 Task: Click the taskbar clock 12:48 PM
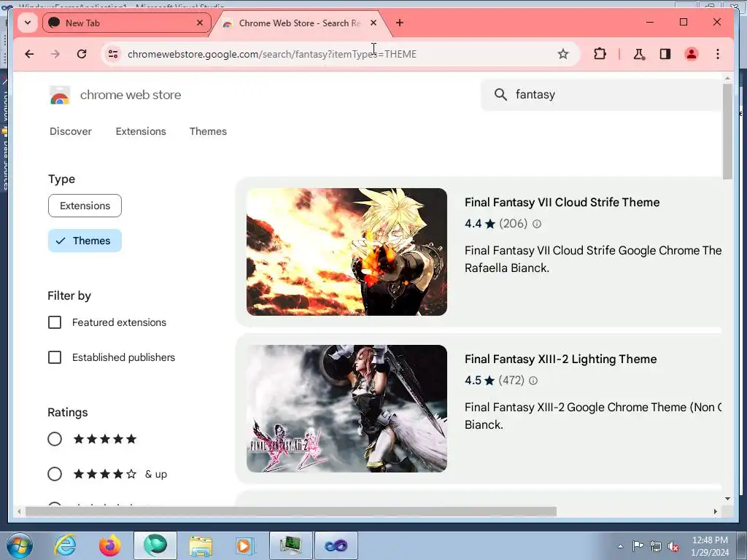coord(710,540)
